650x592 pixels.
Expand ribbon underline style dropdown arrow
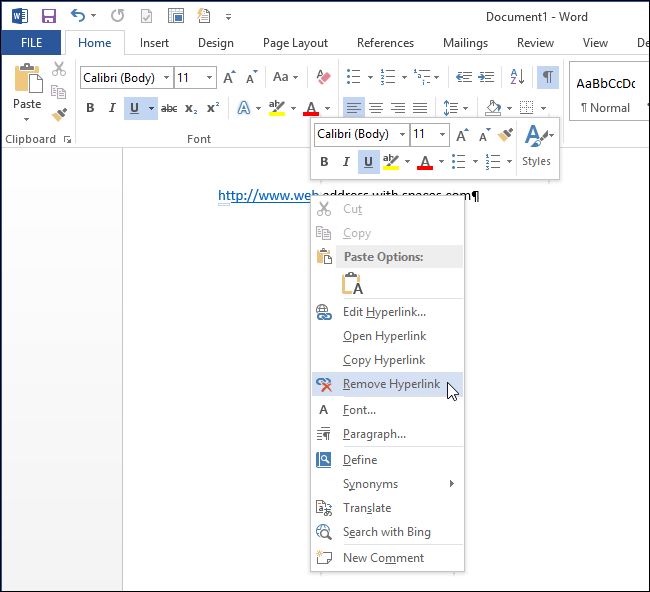152,109
